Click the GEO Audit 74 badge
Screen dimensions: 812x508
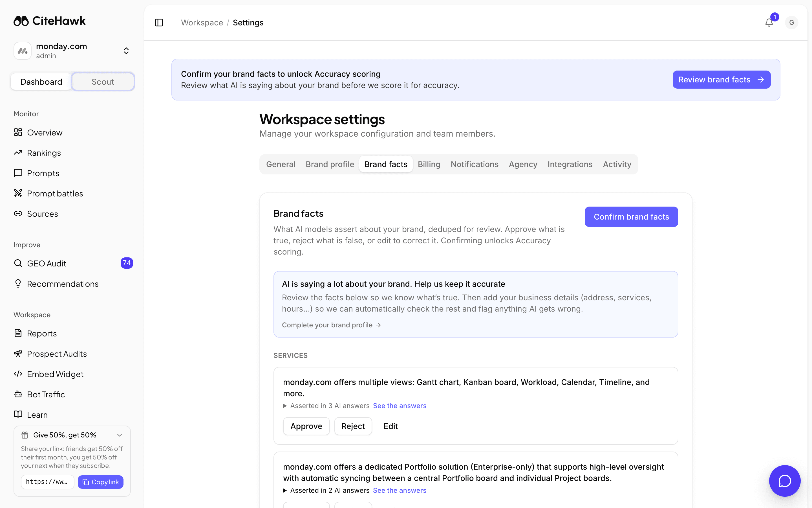(127, 263)
